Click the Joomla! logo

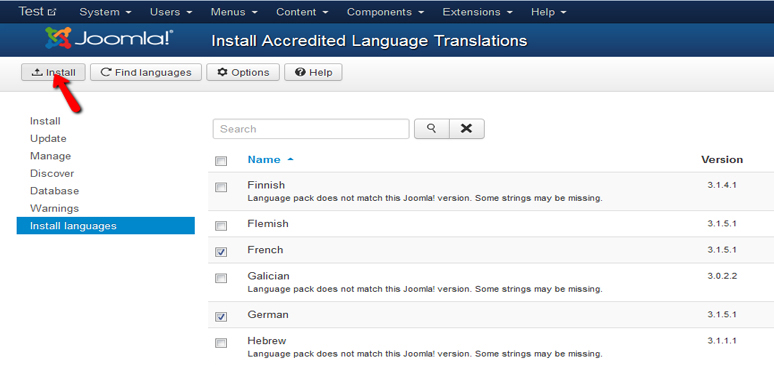[x=109, y=39]
